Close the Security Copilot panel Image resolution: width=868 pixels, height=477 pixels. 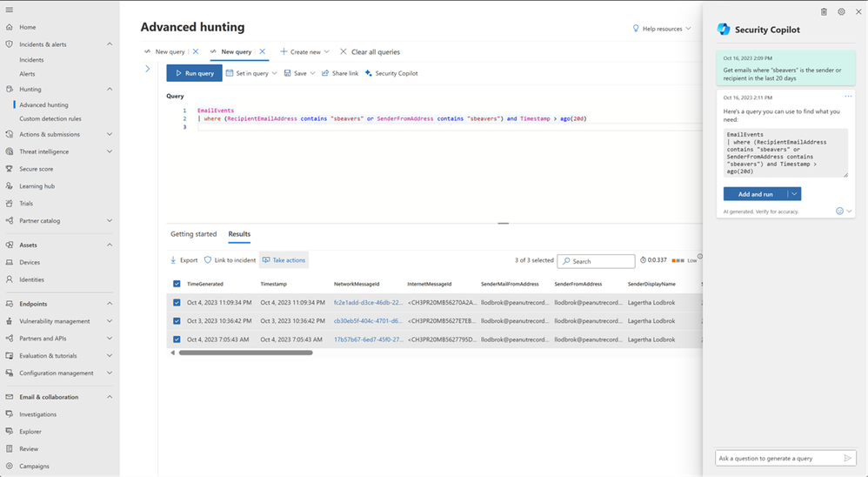858,11
